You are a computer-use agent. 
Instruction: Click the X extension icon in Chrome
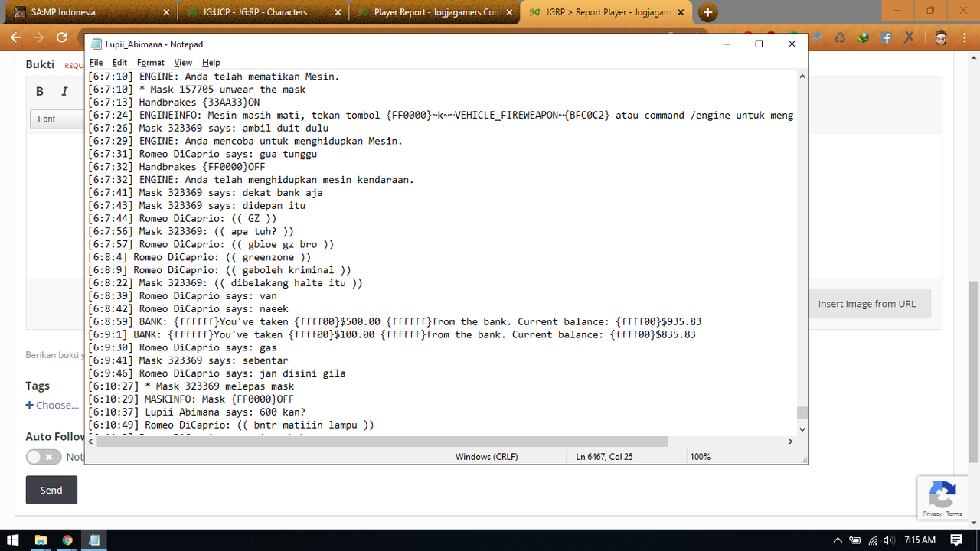click(x=909, y=37)
